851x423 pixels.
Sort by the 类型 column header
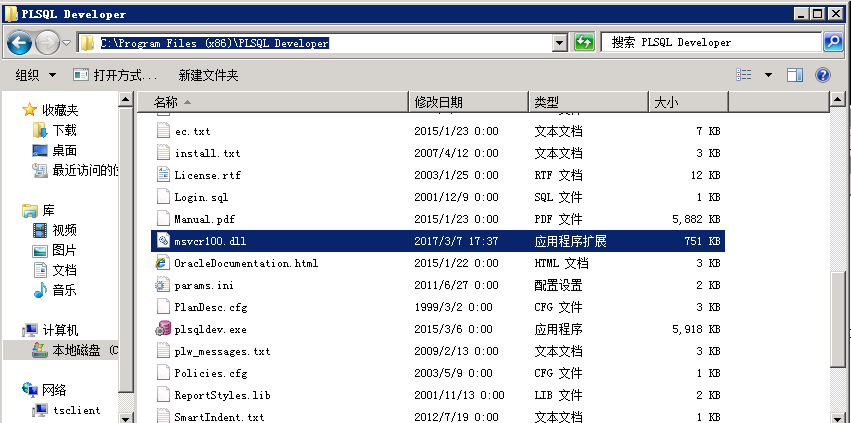click(589, 102)
